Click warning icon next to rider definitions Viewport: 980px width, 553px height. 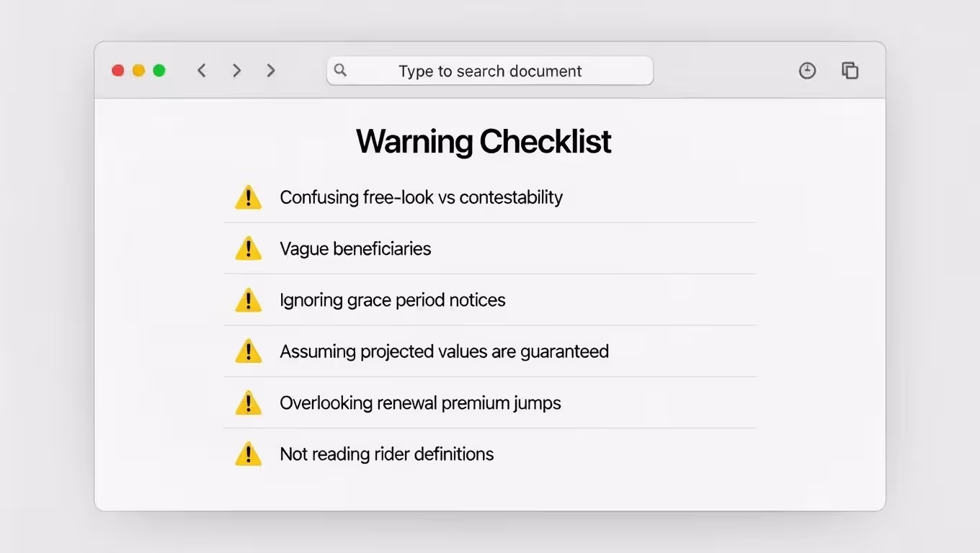248,454
